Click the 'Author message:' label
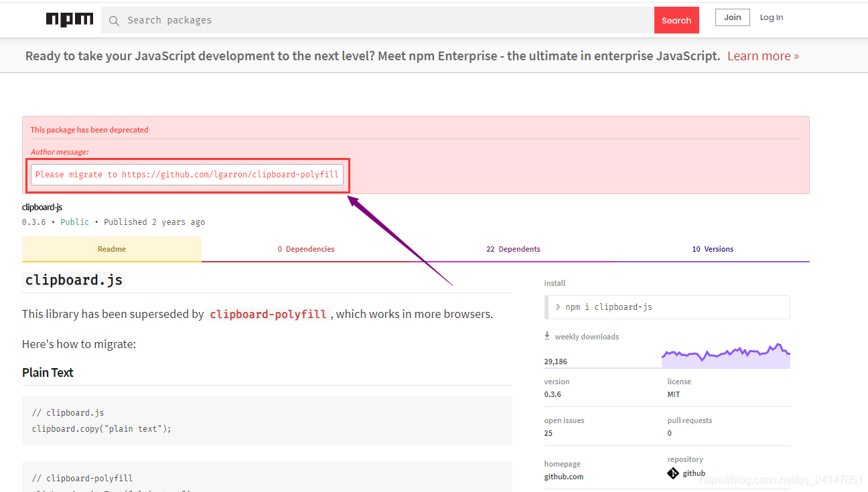868x492 pixels. (60, 152)
